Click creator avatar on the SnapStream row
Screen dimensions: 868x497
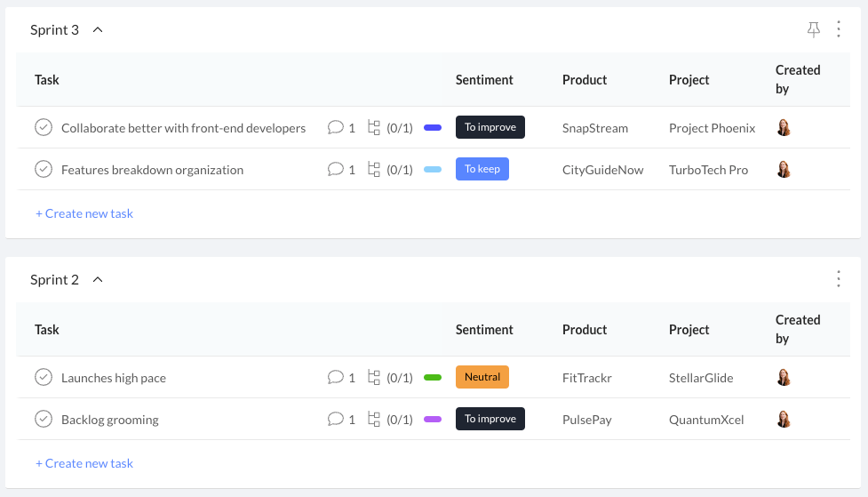[784, 127]
